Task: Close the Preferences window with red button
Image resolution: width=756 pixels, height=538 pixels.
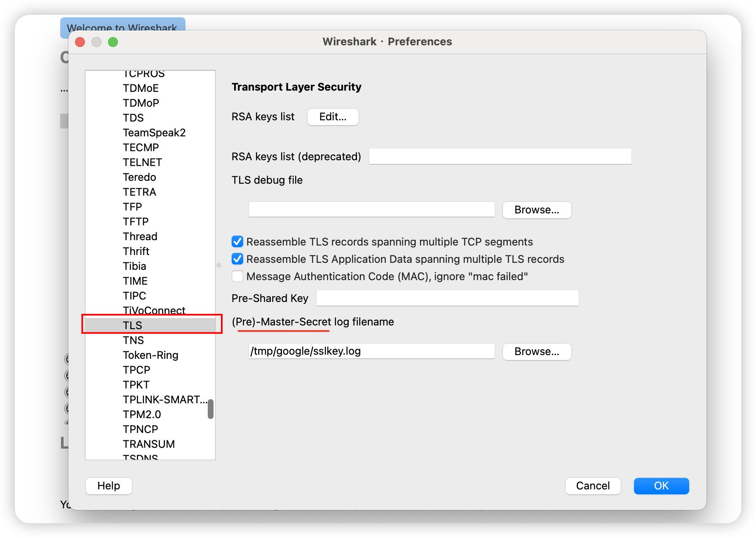Action: pos(80,42)
